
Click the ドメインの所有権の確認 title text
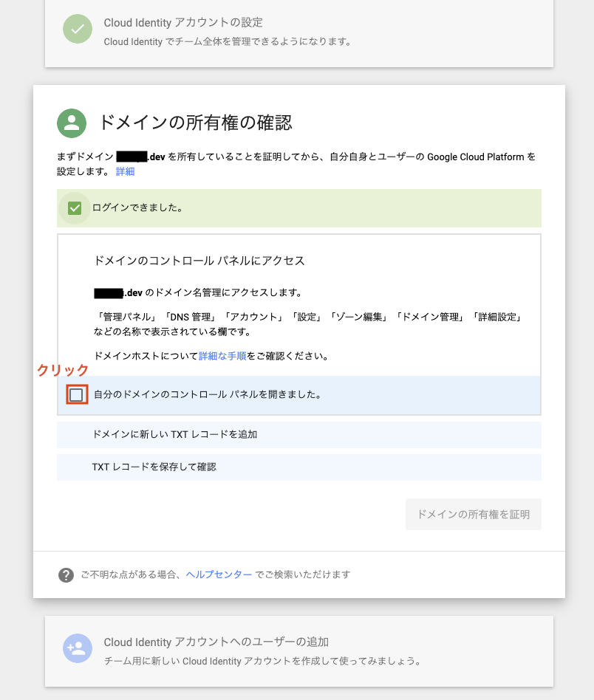(195, 123)
